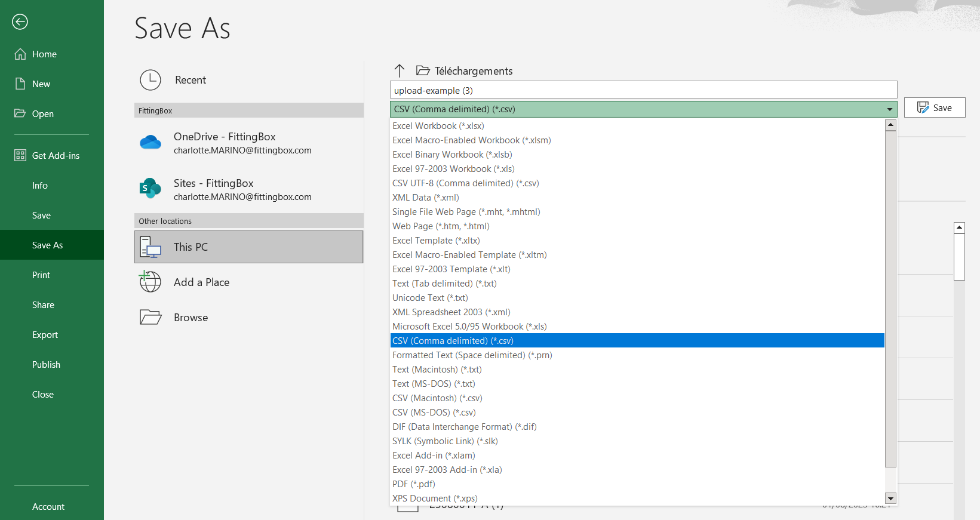Viewport: 980px width, 520px height.
Task: Click the back arrow icon
Action: click(x=20, y=22)
